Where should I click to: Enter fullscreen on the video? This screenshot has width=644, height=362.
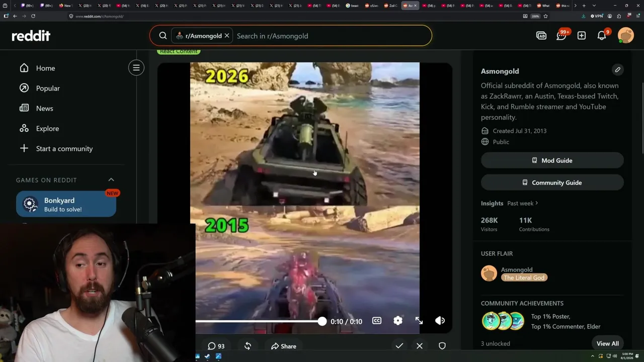click(419, 321)
